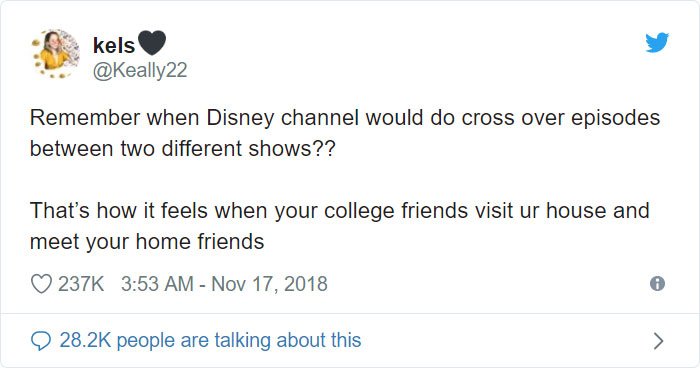Viewport: 700px width, 368px height.
Task: Open the gray info circle icon
Action: point(657,284)
